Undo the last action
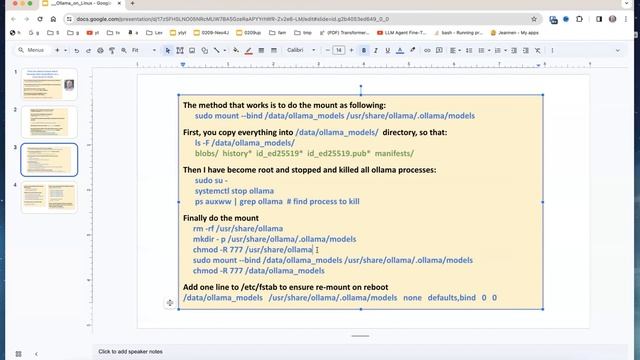The width and height of the screenshot is (640, 360). click(76, 51)
